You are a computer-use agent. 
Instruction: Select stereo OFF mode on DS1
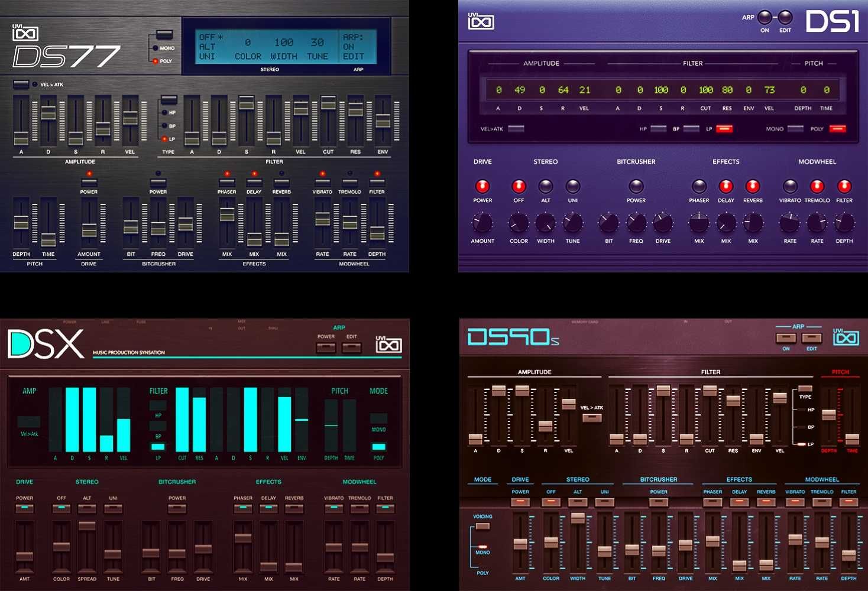click(x=519, y=186)
